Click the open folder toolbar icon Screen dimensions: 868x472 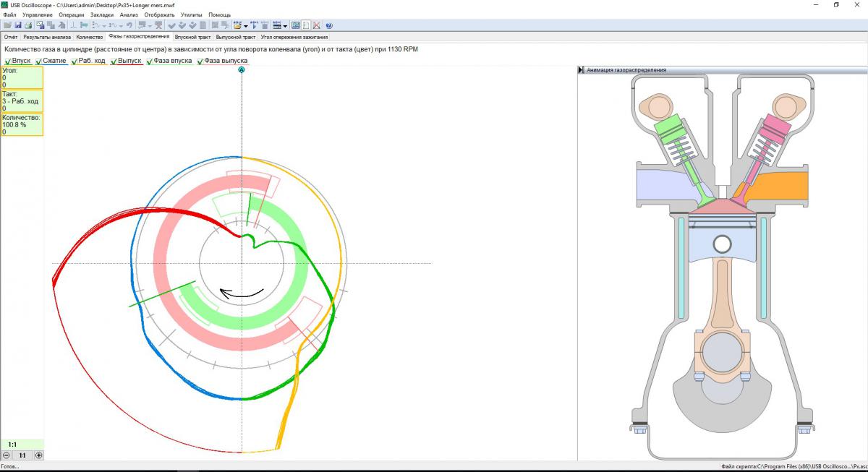pyautogui.click(x=7, y=25)
